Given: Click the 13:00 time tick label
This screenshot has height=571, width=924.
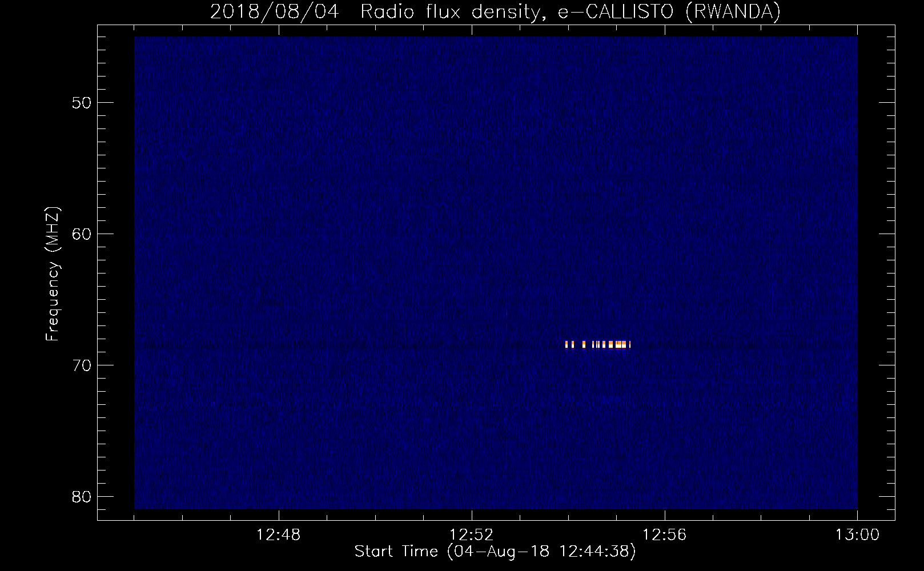Looking at the screenshot, I should pos(857,535).
